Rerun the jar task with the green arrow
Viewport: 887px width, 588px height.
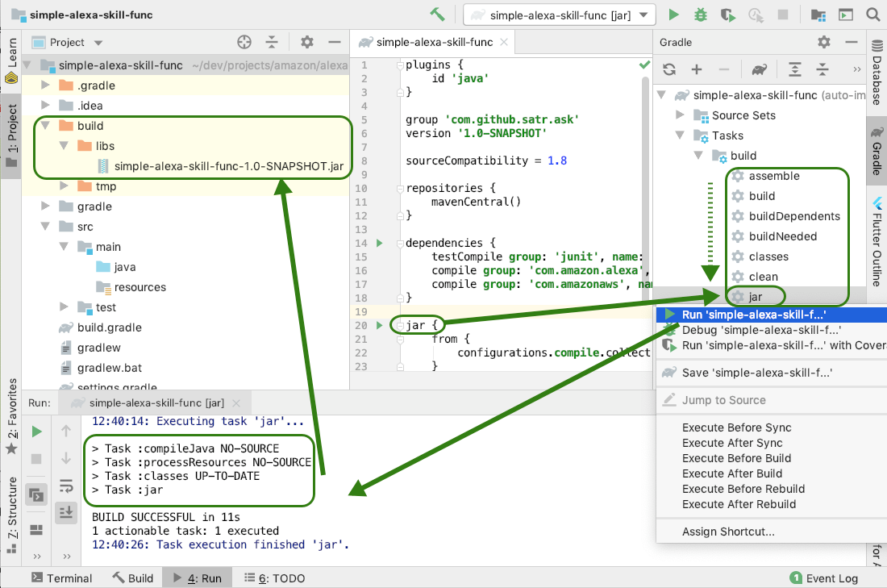[35, 431]
